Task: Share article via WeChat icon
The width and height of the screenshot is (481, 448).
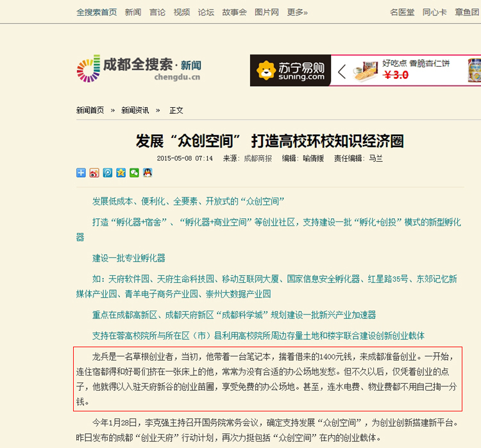Action: click(x=134, y=173)
